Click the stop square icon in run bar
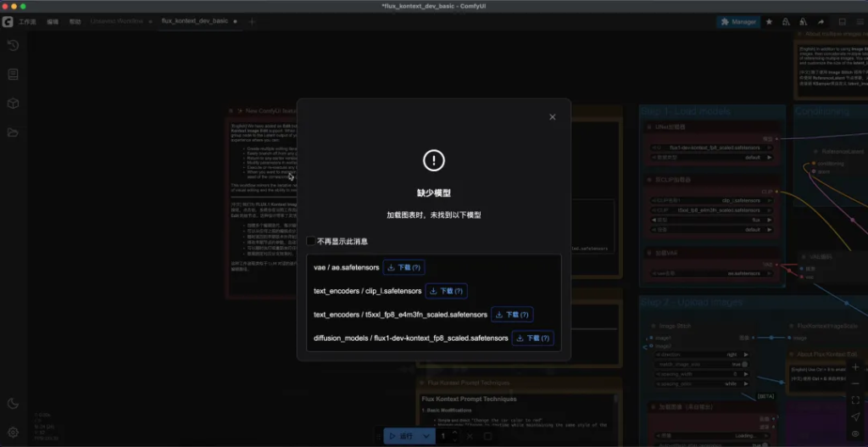This screenshot has height=447, width=868. (x=487, y=436)
